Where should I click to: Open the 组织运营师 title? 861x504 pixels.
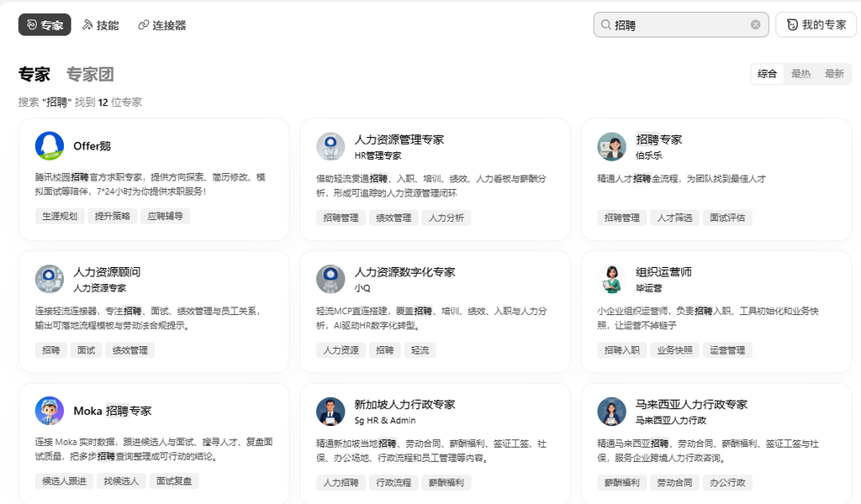(x=663, y=272)
